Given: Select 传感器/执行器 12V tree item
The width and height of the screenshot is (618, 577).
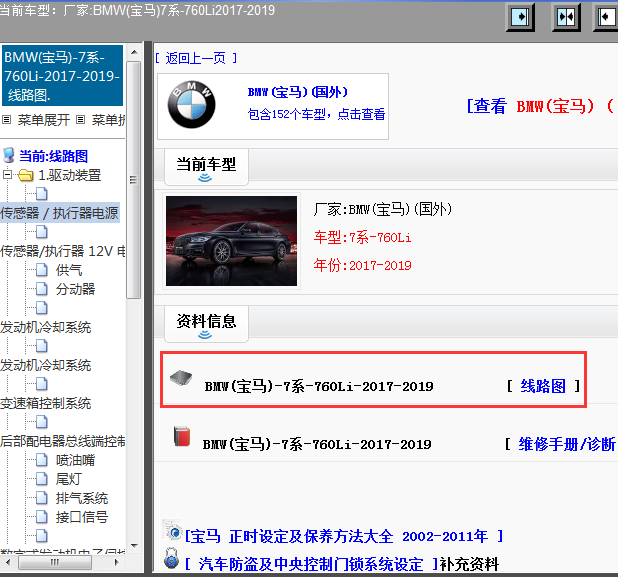Looking at the screenshot, I should tap(63, 251).
